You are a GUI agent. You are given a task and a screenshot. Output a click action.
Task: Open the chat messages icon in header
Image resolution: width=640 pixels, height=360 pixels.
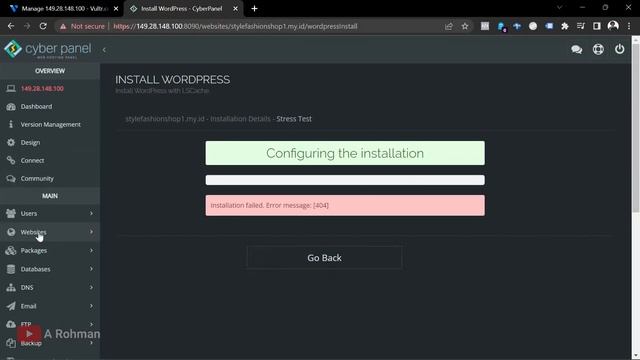(x=576, y=49)
